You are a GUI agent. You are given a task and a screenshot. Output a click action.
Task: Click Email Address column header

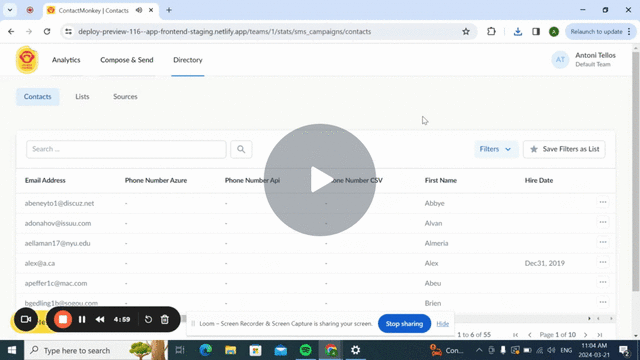point(45,180)
